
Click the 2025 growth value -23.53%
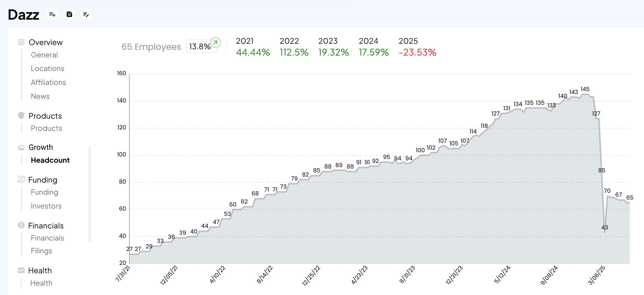417,52
